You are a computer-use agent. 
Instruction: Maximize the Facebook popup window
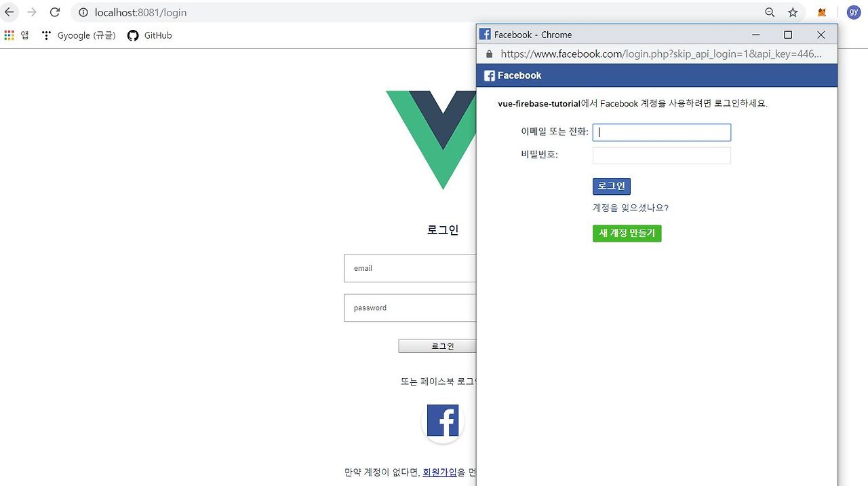coord(788,35)
